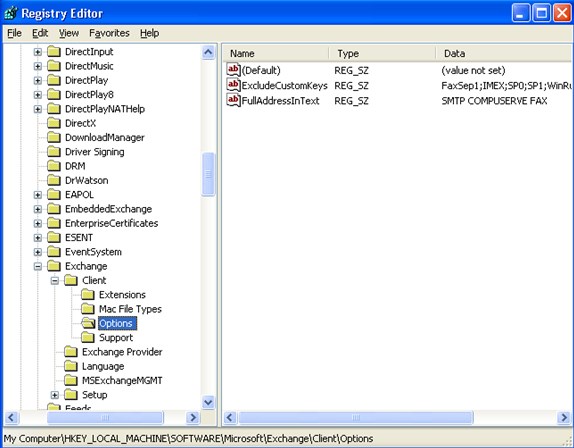Click tree pane vertical scrollbar thumb

tap(208, 174)
